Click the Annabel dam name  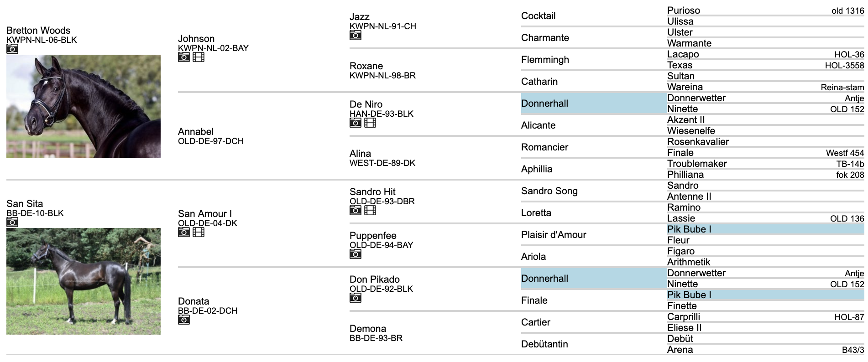[196, 132]
